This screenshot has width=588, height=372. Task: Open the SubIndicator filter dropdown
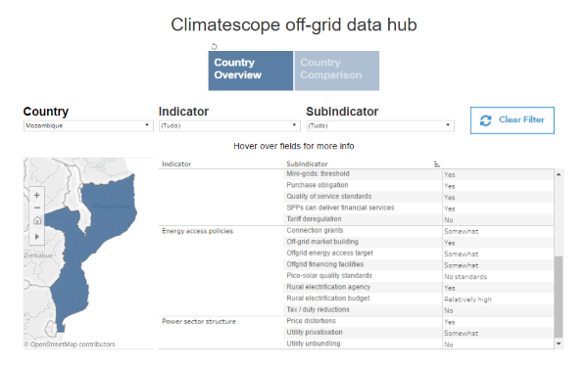[x=380, y=125]
